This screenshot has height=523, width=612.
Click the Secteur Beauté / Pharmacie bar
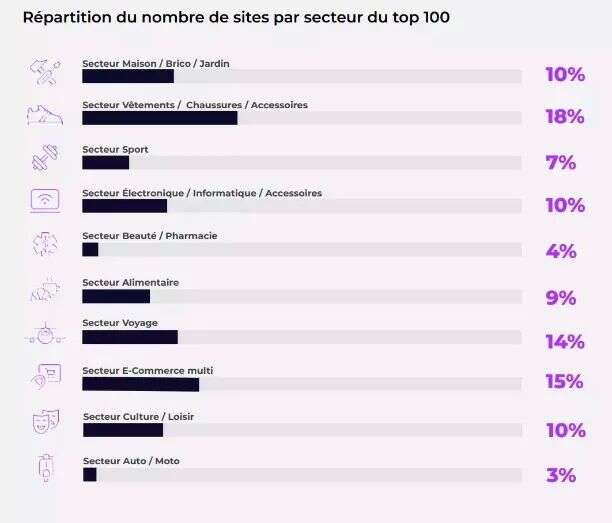[301, 250]
